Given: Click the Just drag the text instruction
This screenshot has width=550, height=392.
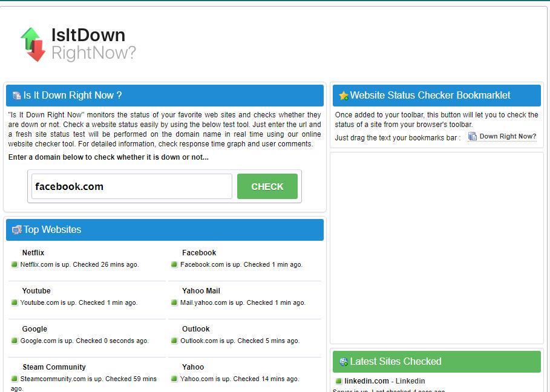Looking at the screenshot, I should pyautogui.click(x=398, y=138).
